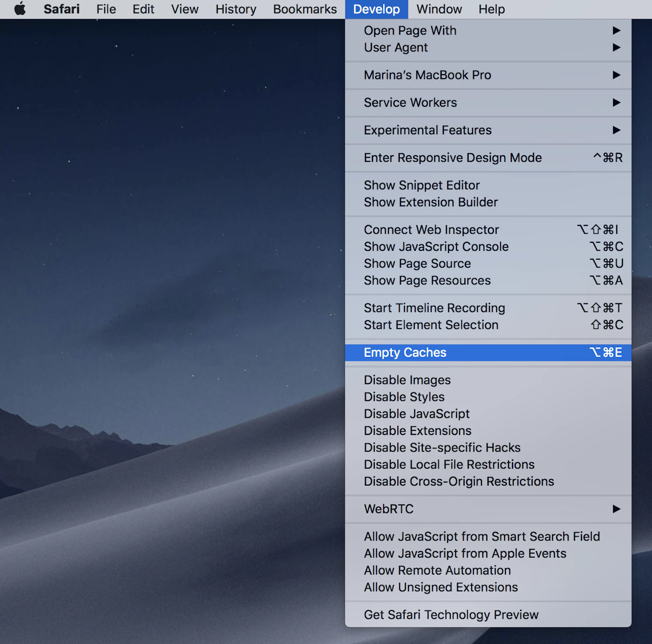Start Element Selection
652x644 pixels.
point(431,325)
